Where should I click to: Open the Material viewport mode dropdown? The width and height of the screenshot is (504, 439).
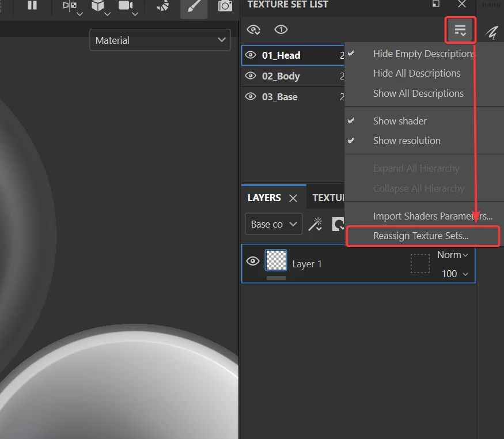point(160,40)
